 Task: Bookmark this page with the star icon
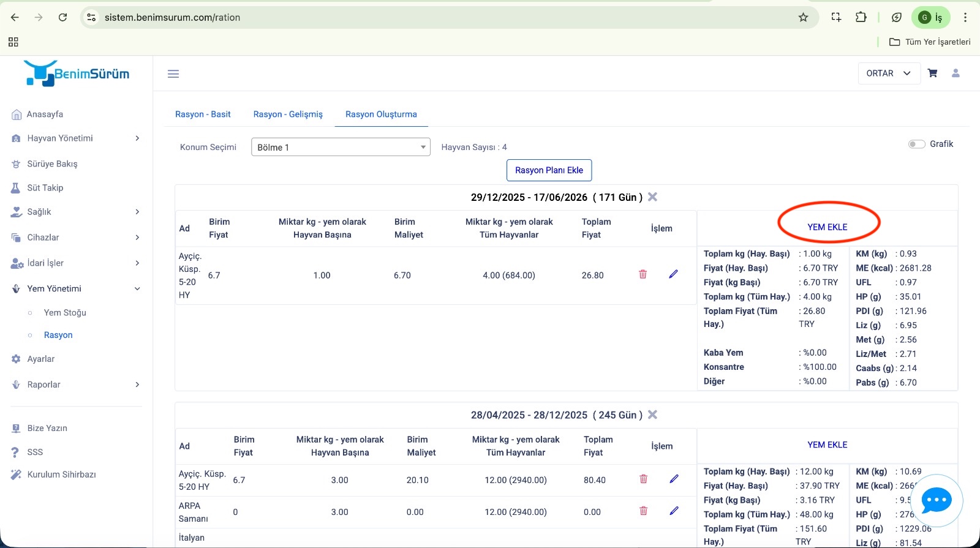click(803, 17)
